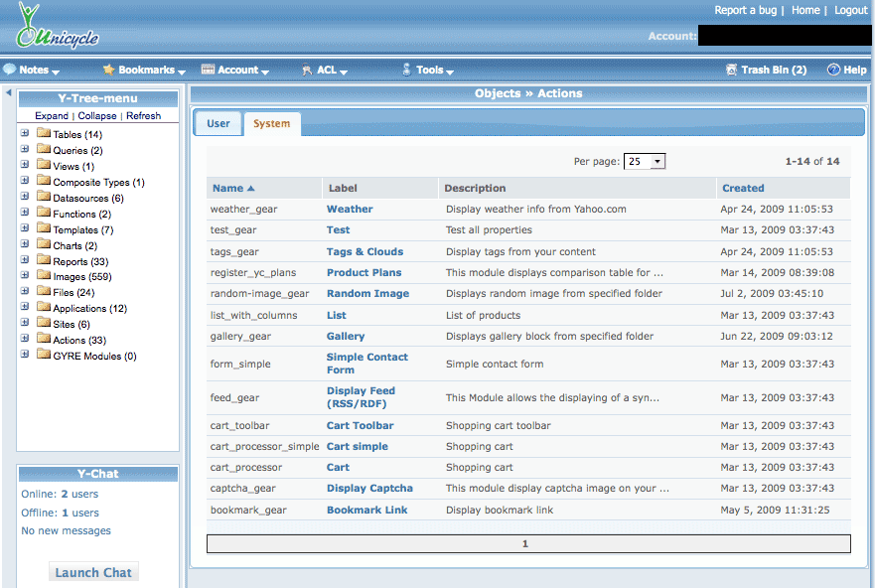Image resolution: width=875 pixels, height=588 pixels.
Task: Click page 1 in pagination bar
Action: coord(525,544)
